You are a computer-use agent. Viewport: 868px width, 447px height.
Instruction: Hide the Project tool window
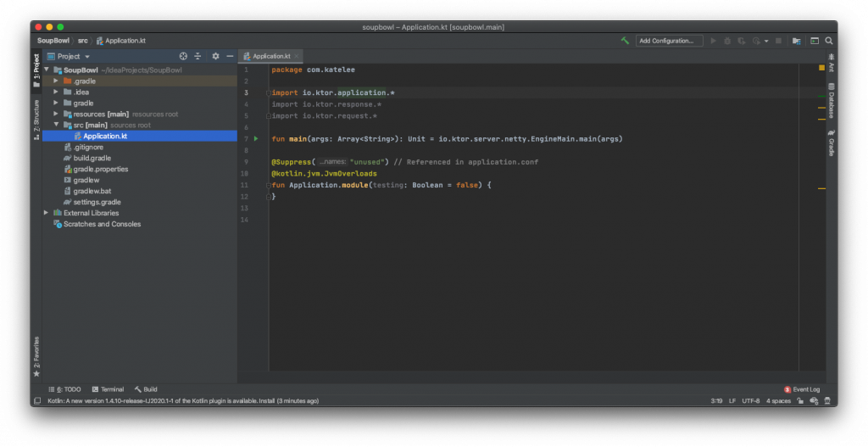pos(230,56)
